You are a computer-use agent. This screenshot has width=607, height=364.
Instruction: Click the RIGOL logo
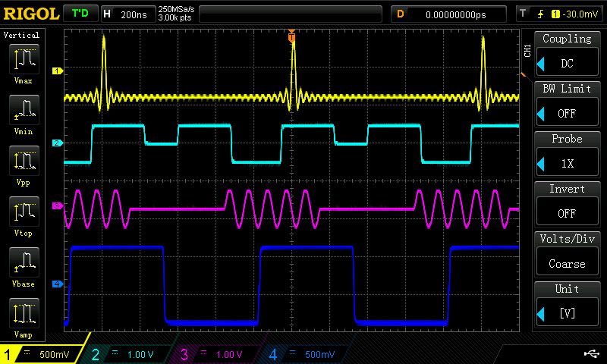30,14
